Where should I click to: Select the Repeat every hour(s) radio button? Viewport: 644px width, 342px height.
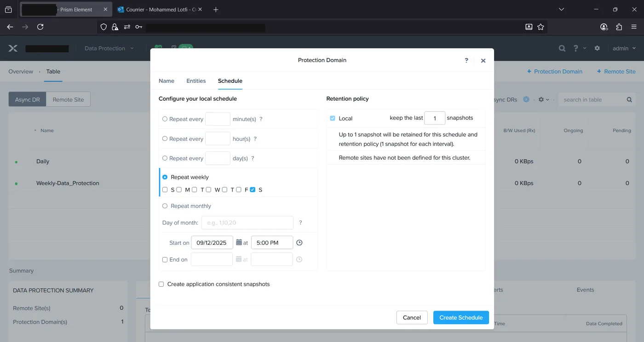pos(165,139)
